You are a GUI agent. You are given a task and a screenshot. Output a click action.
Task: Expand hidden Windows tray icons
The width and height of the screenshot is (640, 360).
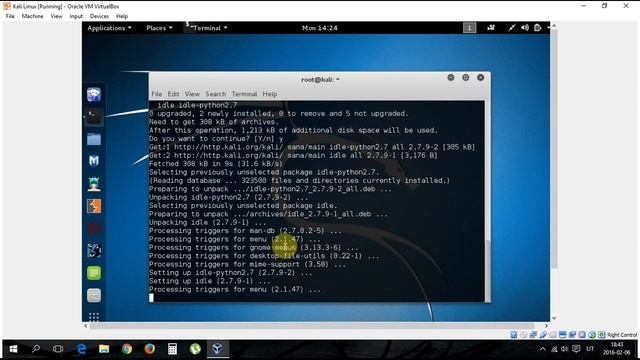[542, 349]
